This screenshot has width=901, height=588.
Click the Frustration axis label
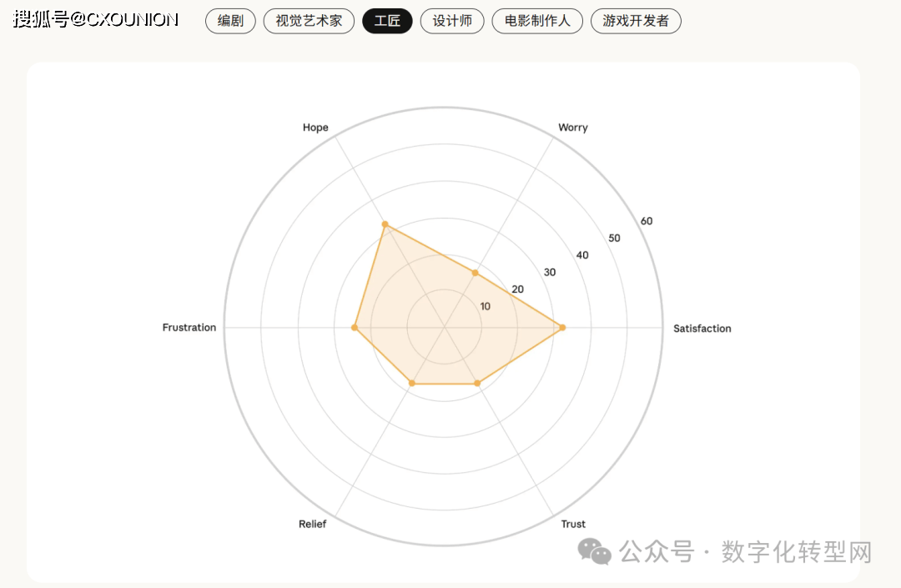(189, 328)
